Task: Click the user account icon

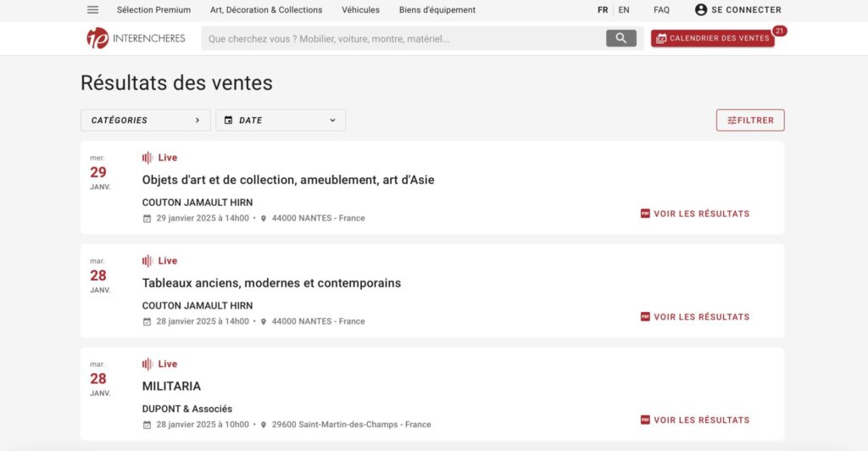Action: tap(700, 10)
